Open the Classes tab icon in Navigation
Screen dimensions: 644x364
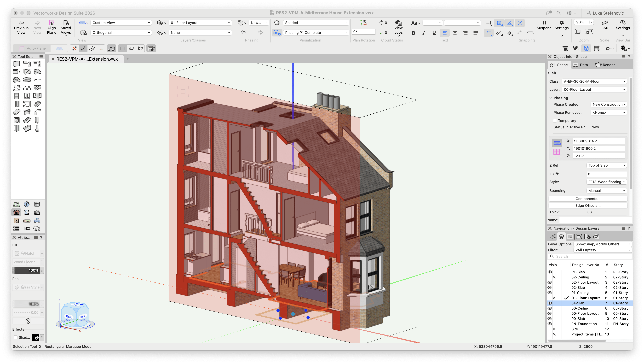tap(552, 236)
